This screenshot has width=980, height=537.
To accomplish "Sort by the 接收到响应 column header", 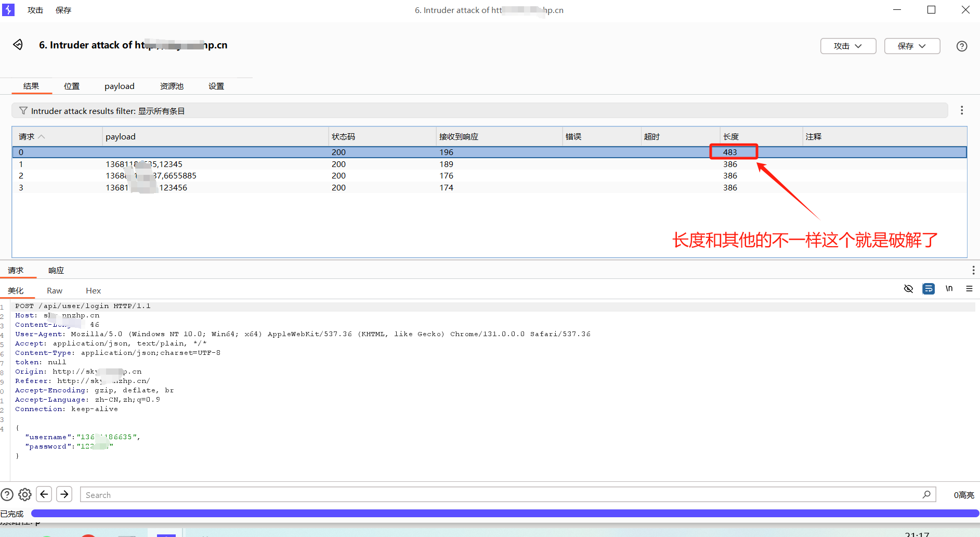I will pyautogui.click(x=499, y=136).
